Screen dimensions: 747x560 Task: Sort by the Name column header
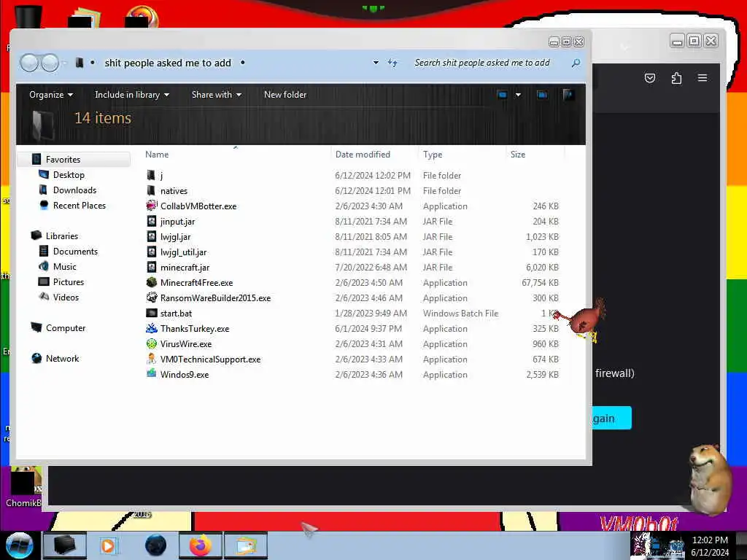[157, 155]
